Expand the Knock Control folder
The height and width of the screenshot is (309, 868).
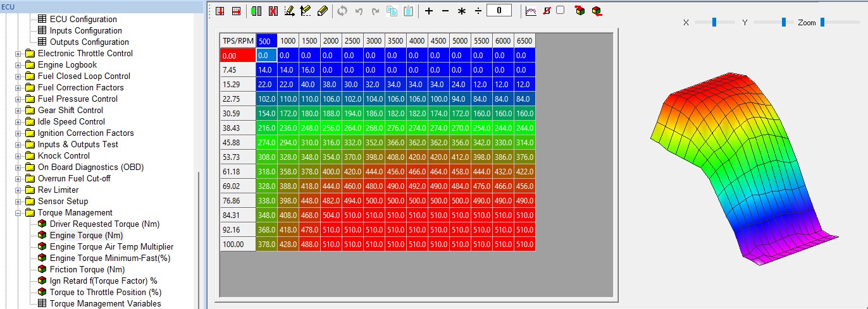pyautogui.click(x=18, y=156)
